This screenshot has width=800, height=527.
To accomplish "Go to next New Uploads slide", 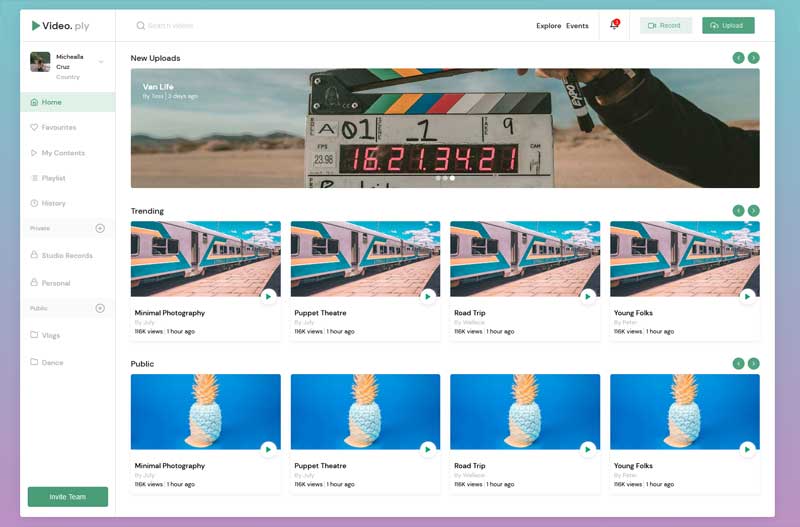I will (x=754, y=58).
